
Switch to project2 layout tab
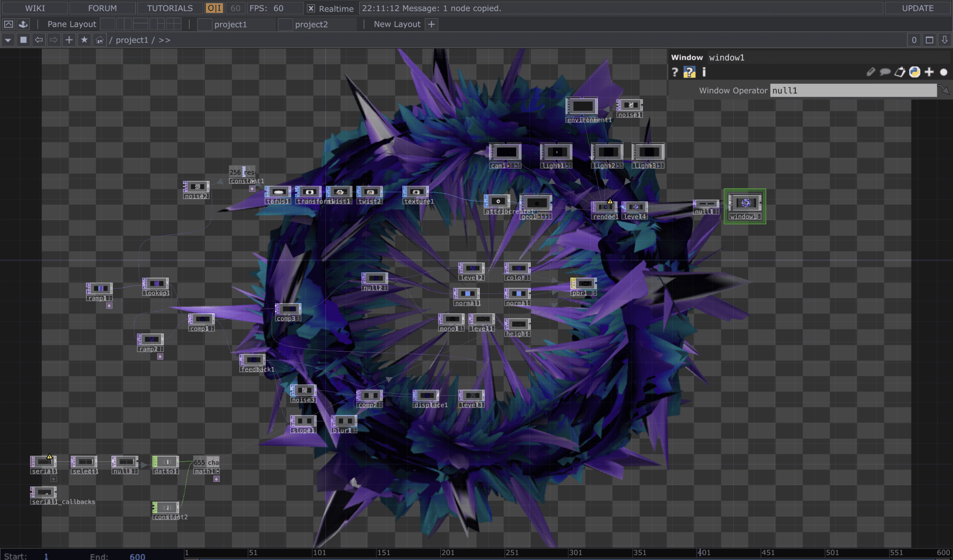pyautogui.click(x=311, y=24)
